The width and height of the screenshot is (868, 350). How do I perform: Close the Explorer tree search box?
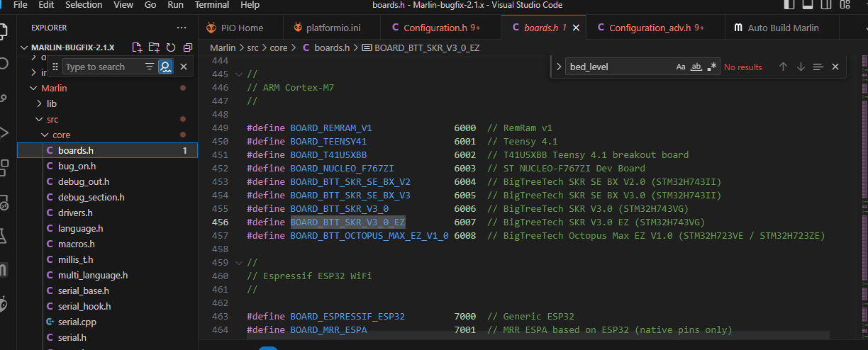coord(184,67)
